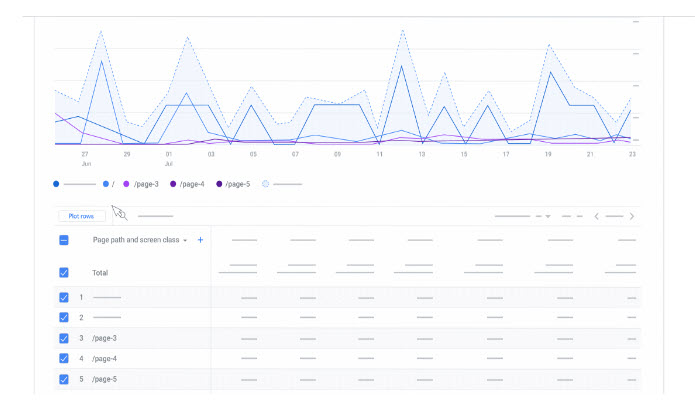Click the /page-5 table row label

click(x=105, y=379)
